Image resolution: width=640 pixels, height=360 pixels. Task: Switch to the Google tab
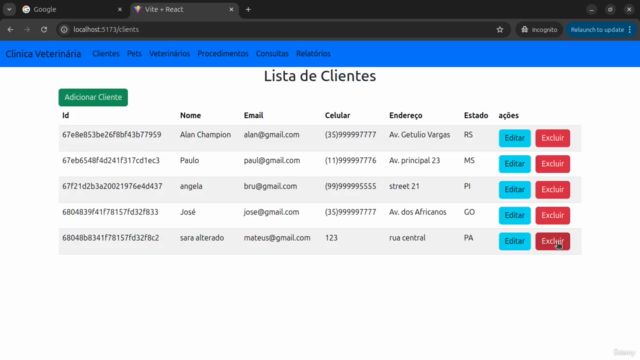click(x=71, y=9)
